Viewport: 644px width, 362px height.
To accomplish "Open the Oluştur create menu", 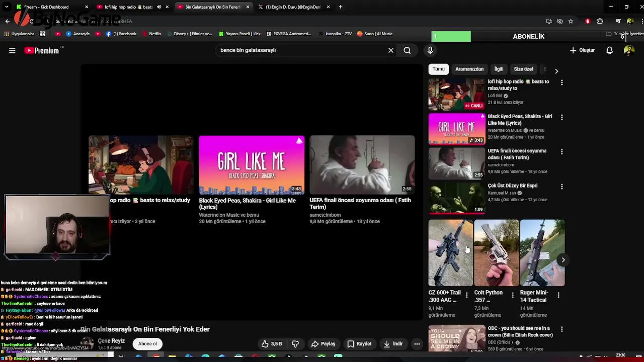I will pyautogui.click(x=582, y=50).
